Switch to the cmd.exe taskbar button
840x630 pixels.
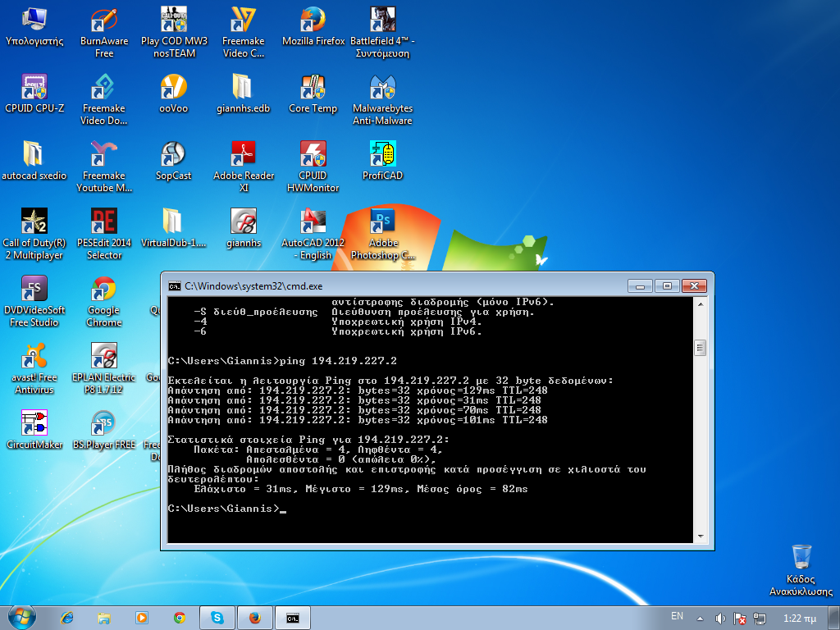293,617
